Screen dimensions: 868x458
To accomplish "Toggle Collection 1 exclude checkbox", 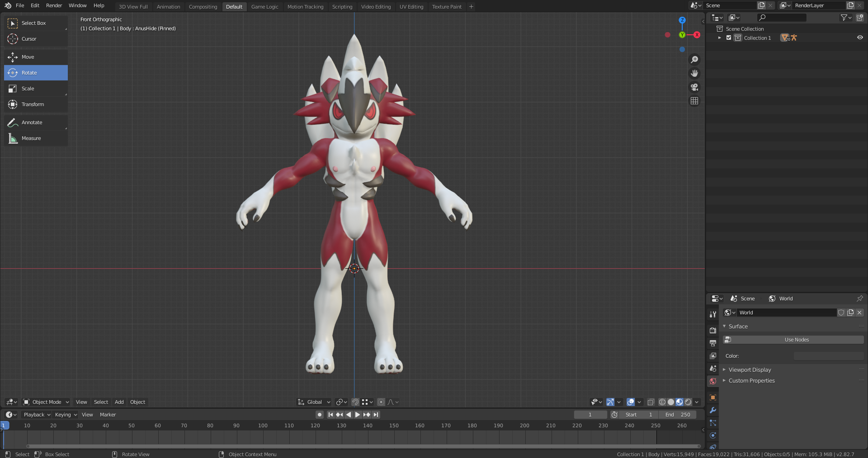I will coord(729,38).
